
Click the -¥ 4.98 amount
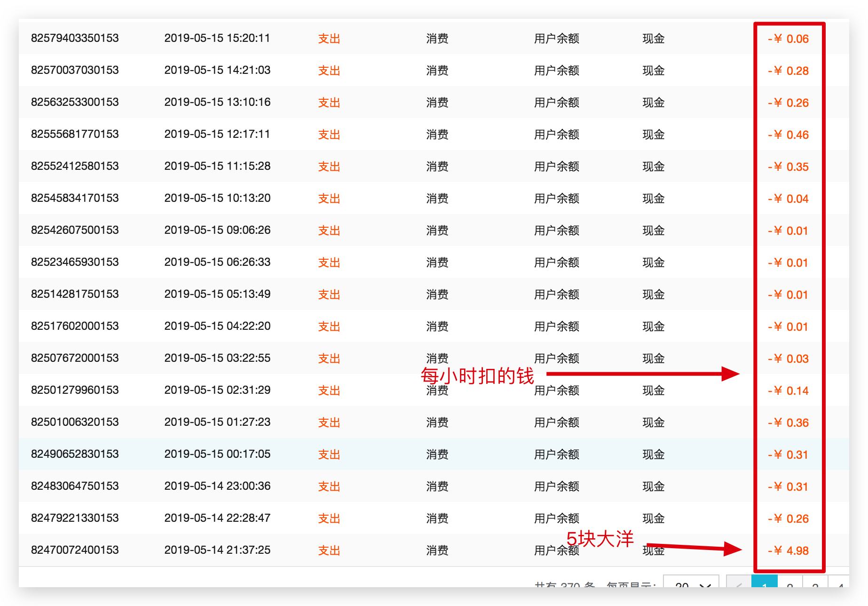pyautogui.click(x=789, y=550)
